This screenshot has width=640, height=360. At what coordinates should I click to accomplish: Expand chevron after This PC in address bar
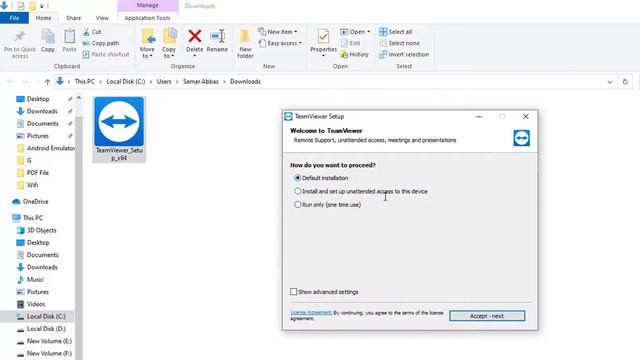click(100, 82)
